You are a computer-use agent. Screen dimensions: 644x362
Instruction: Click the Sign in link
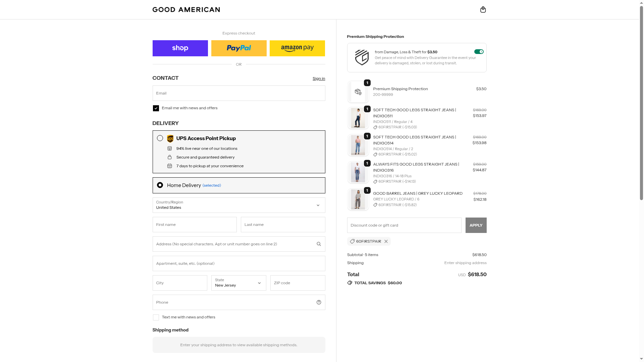319,78
